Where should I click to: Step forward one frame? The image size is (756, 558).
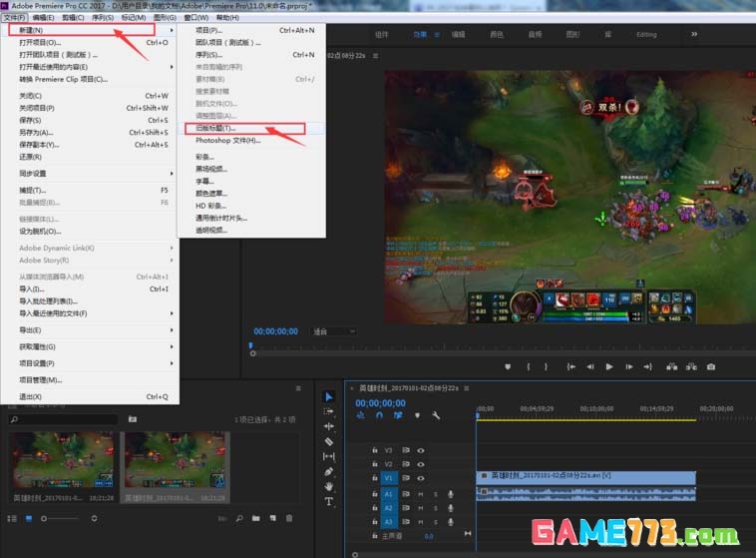(x=629, y=367)
